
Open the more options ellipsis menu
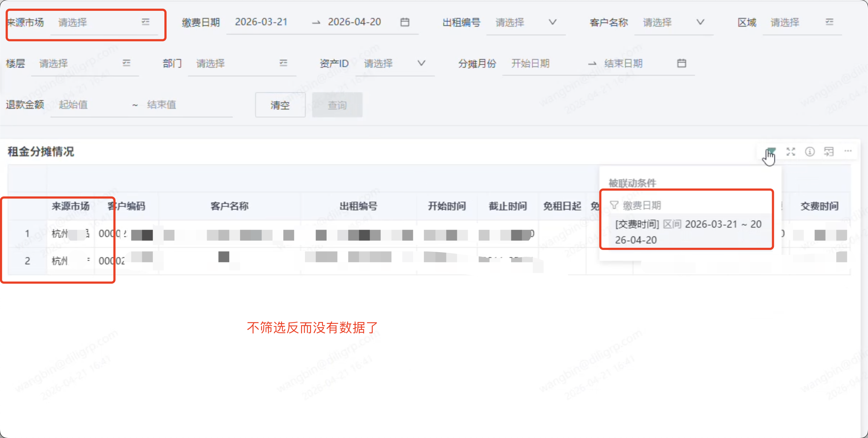848,151
